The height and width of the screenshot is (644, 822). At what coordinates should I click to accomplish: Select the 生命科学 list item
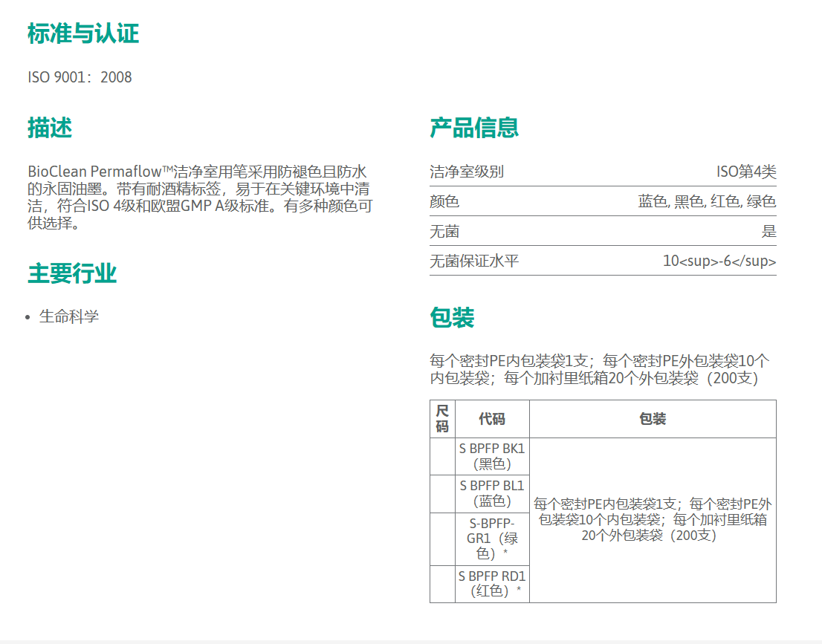click(69, 316)
